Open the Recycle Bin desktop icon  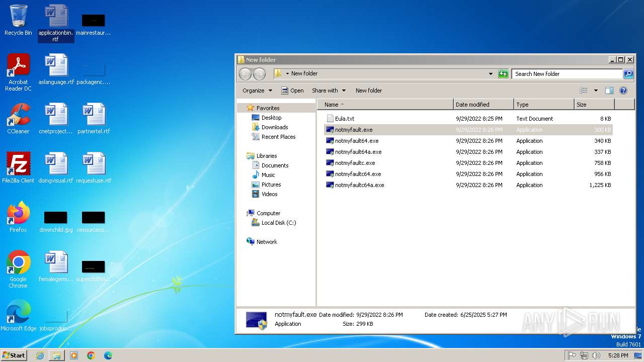click(18, 20)
